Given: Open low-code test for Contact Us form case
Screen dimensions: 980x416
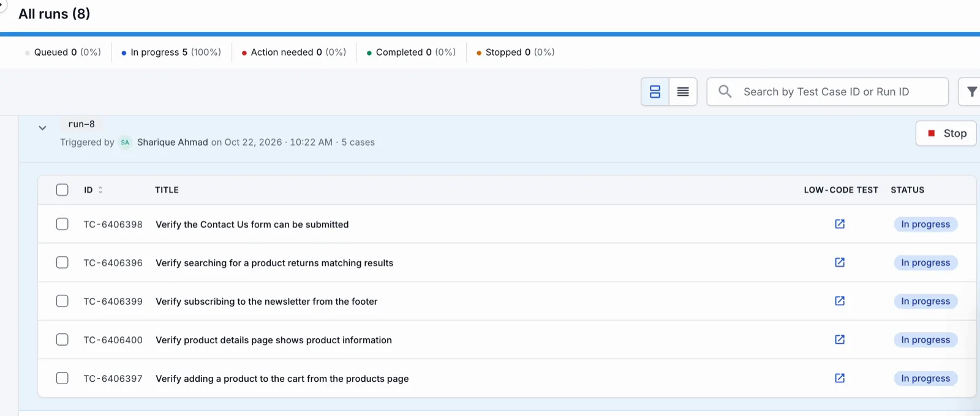Looking at the screenshot, I should tap(840, 224).
